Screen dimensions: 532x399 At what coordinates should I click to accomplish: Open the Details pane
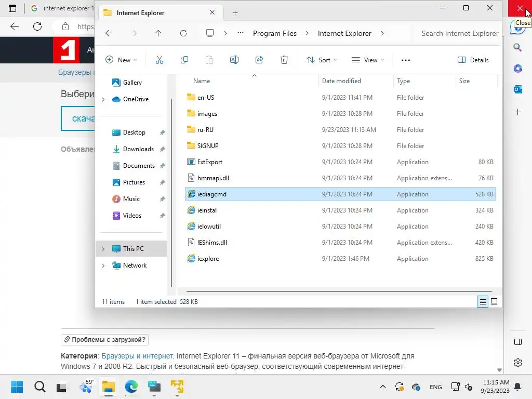point(473,60)
